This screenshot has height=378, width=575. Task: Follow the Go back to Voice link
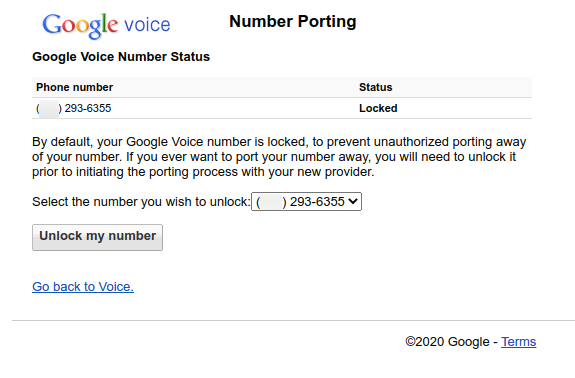(83, 287)
